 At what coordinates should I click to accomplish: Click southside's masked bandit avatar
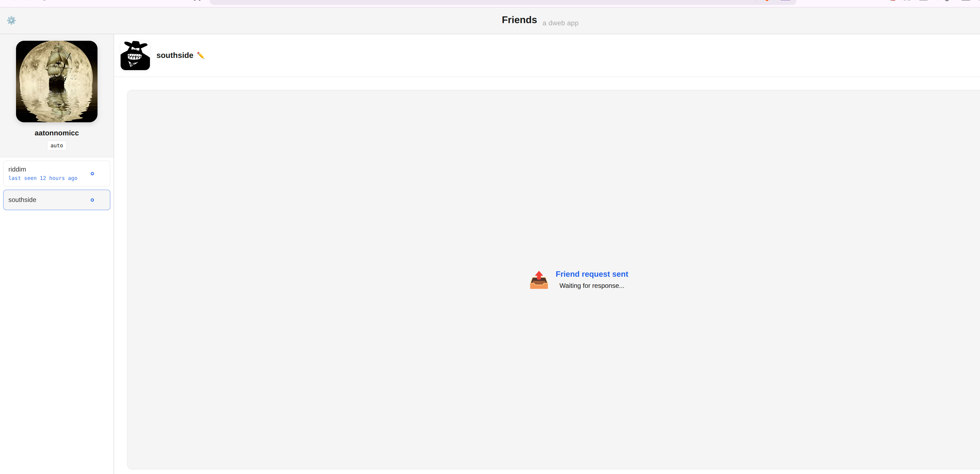point(135,56)
